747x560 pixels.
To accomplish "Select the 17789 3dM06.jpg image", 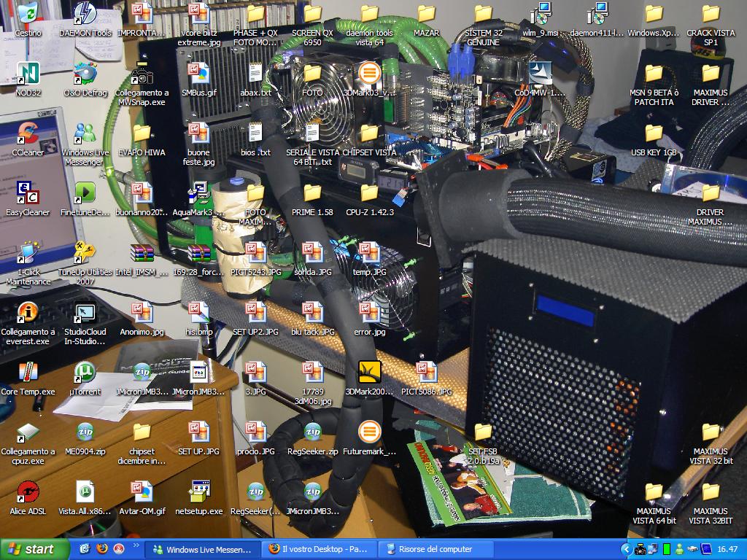I will (x=312, y=373).
